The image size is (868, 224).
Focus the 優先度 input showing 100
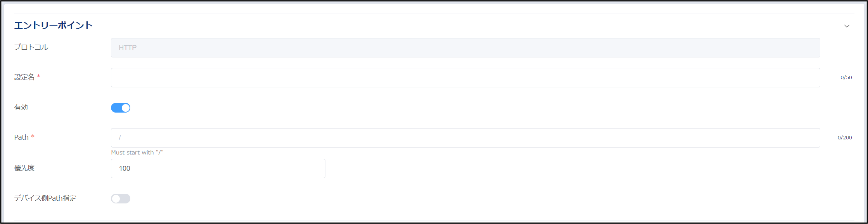pyautogui.click(x=218, y=168)
